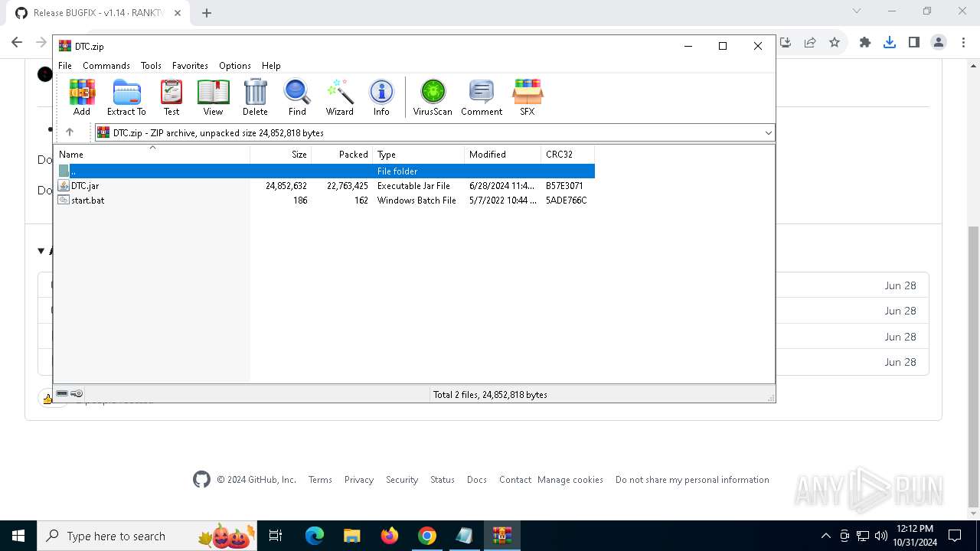Sort by Name column header
This screenshot has height=551, width=980.
point(152,154)
